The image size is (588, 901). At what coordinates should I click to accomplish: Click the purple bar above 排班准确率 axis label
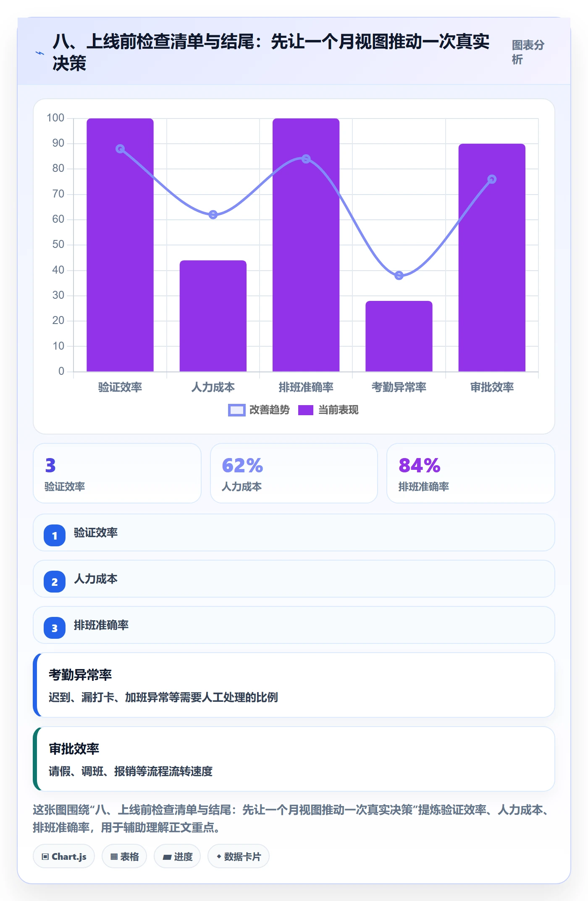click(x=306, y=245)
